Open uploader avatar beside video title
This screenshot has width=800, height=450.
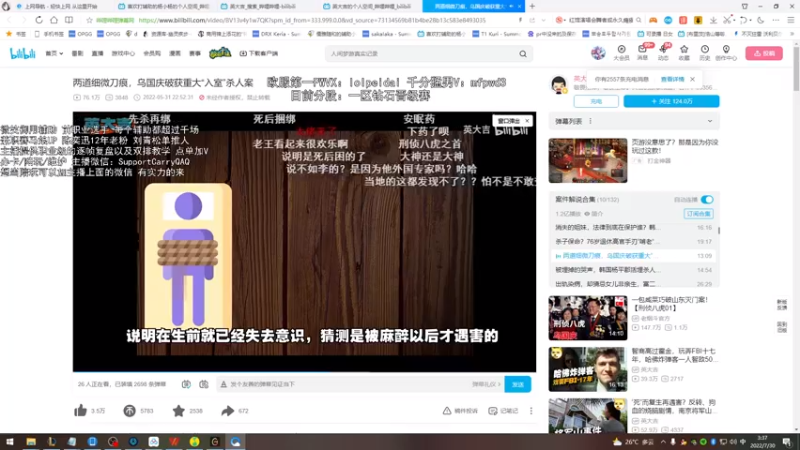pyautogui.click(x=559, y=84)
